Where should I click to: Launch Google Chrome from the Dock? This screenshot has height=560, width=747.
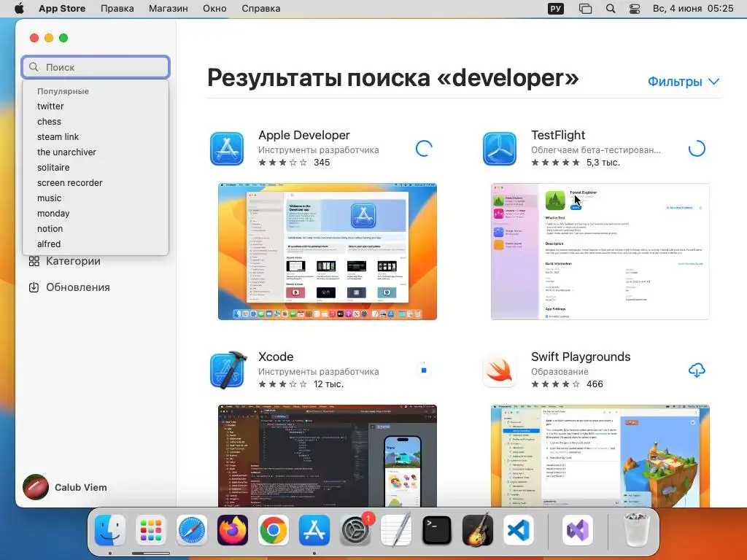[x=274, y=530]
